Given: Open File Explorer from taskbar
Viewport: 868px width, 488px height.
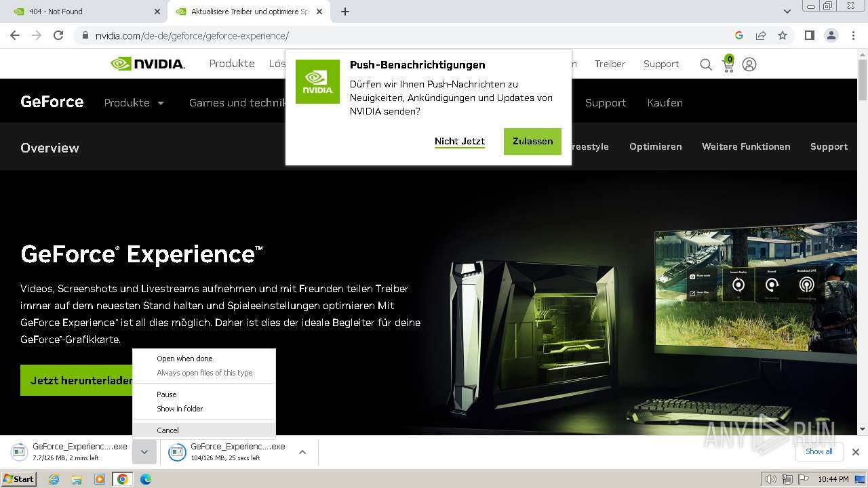Looking at the screenshot, I should pyautogui.click(x=77, y=479).
